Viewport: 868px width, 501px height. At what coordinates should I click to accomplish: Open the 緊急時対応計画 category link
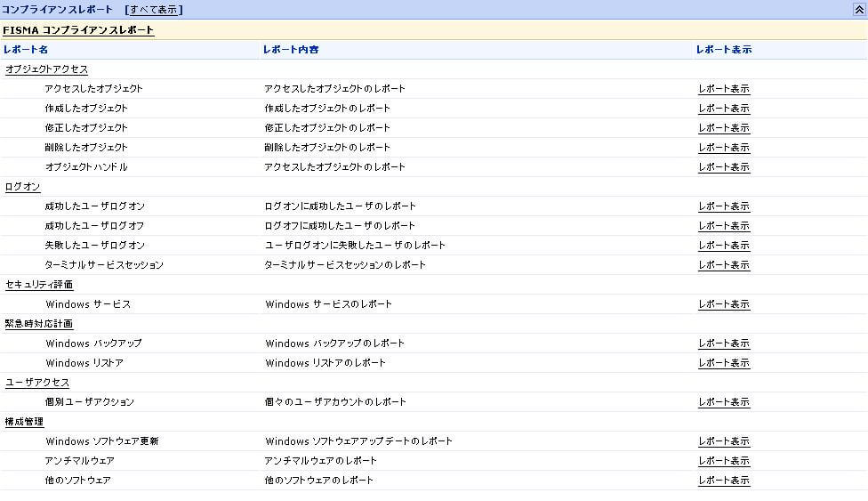coord(39,324)
